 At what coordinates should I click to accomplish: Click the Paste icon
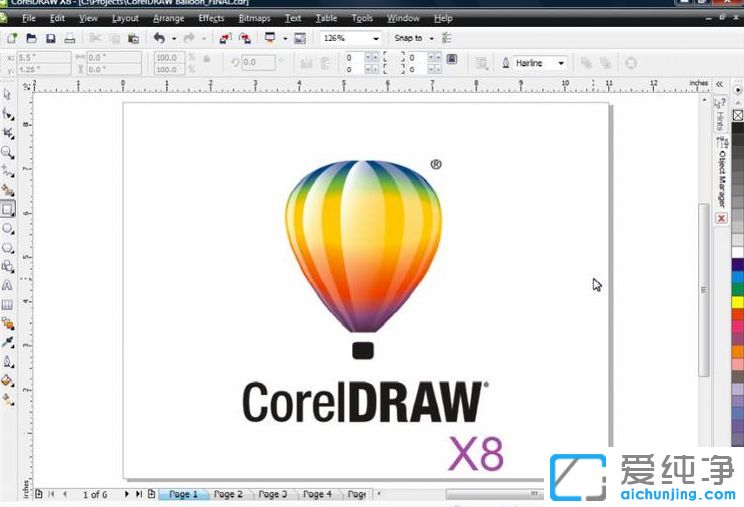pyautogui.click(x=133, y=38)
